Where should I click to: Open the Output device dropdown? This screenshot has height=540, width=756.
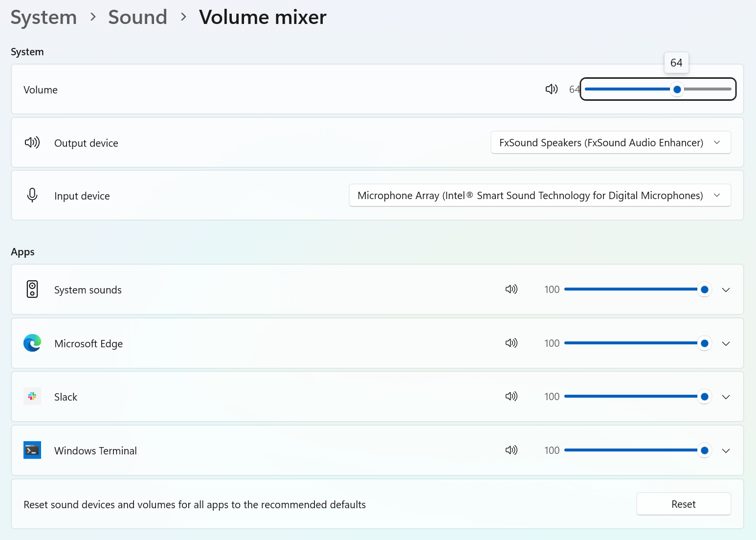click(611, 142)
